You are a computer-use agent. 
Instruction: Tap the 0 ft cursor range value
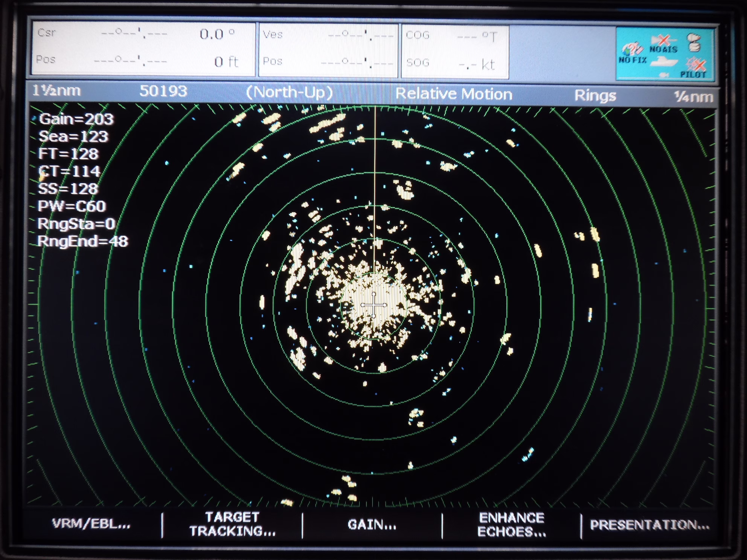coord(226,61)
